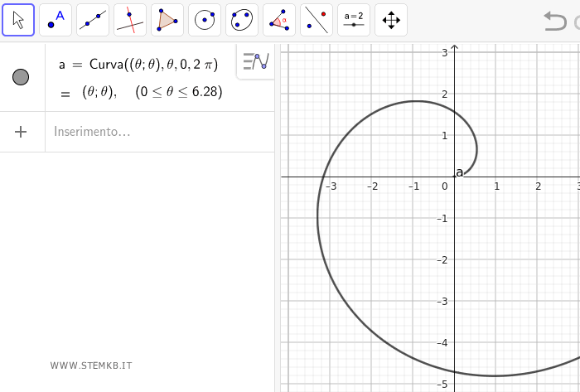Screen dimensions: 580x392
Task: Click the plus button to add input
Action: click(22, 132)
